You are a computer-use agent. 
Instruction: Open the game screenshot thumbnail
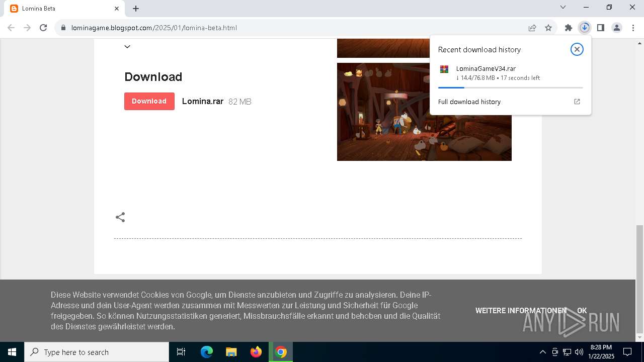[424, 112]
